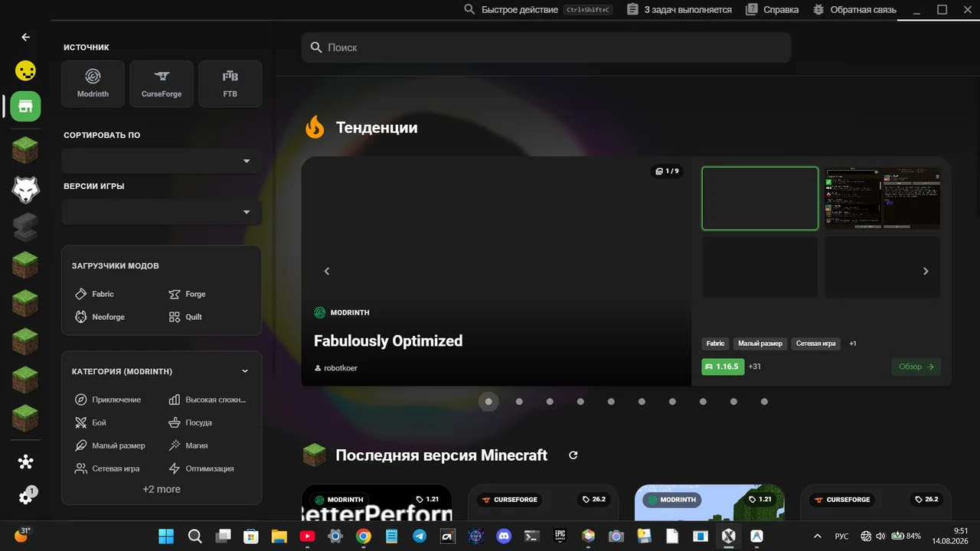The height and width of the screenshot is (551, 980).
Task: Expand the +1 extra tag label
Action: point(853,344)
